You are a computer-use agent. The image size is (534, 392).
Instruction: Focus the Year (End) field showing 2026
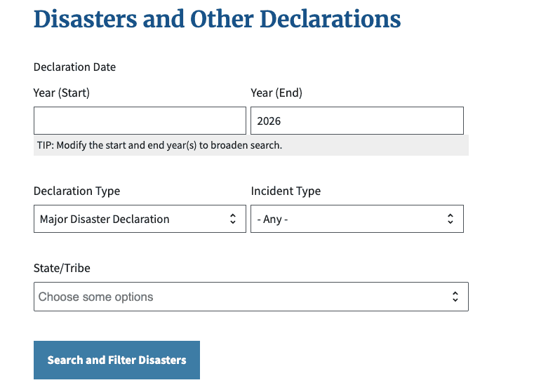[x=356, y=121]
